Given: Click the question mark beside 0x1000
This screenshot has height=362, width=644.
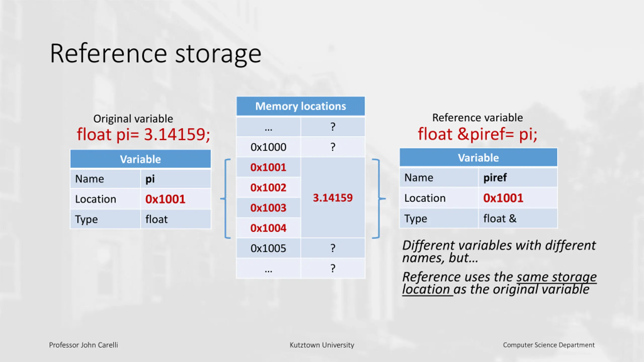Looking at the screenshot, I should coord(333,147).
